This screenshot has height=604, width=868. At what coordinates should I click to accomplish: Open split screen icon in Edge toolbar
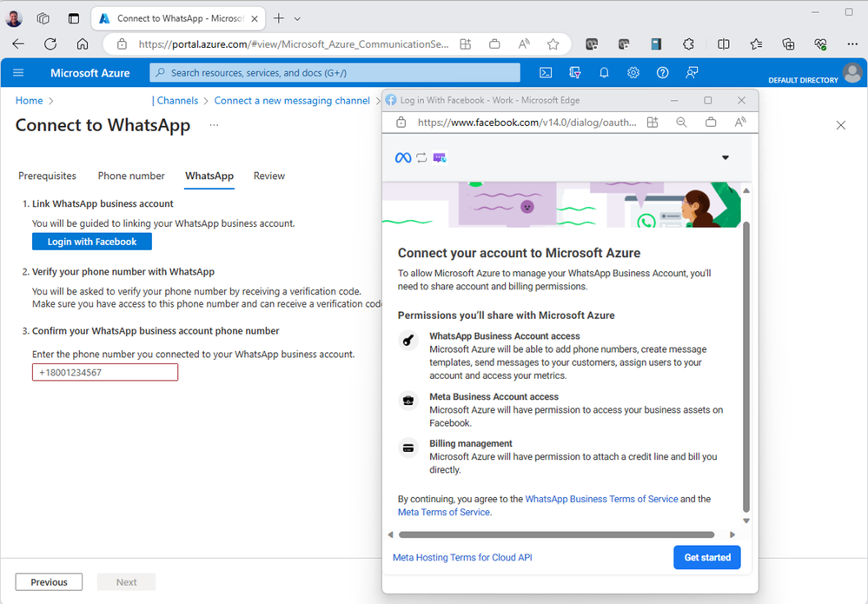[x=724, y=44]
